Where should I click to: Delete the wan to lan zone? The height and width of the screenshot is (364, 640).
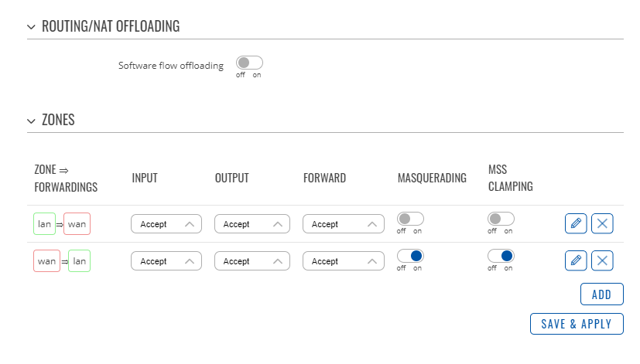click(x=602, y=260)
